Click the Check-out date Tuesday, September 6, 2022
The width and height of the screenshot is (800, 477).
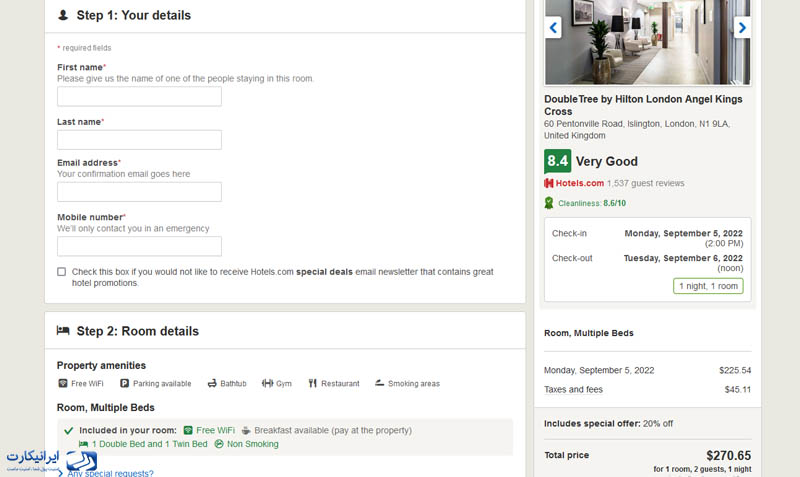tap(683, 258)
